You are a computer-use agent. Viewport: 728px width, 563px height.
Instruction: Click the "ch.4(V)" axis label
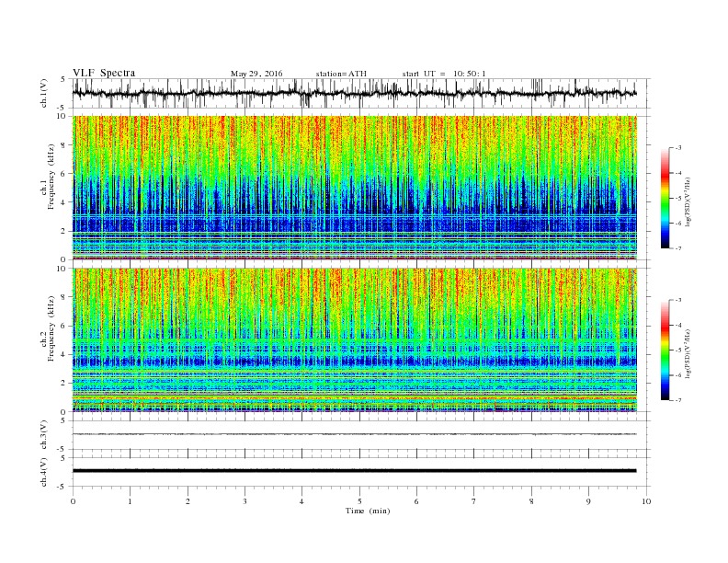click(x=44, y=472)
